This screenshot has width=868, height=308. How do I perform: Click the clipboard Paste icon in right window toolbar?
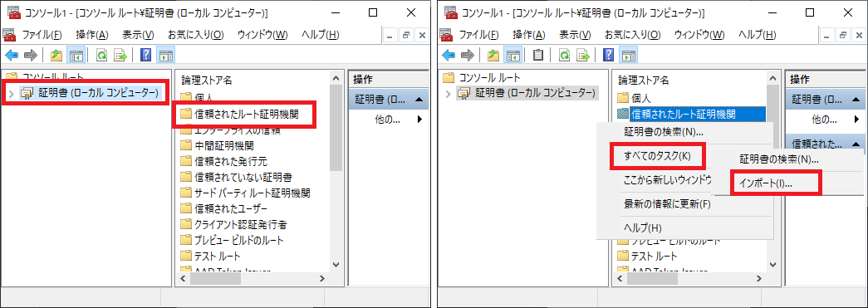(538, 55)
